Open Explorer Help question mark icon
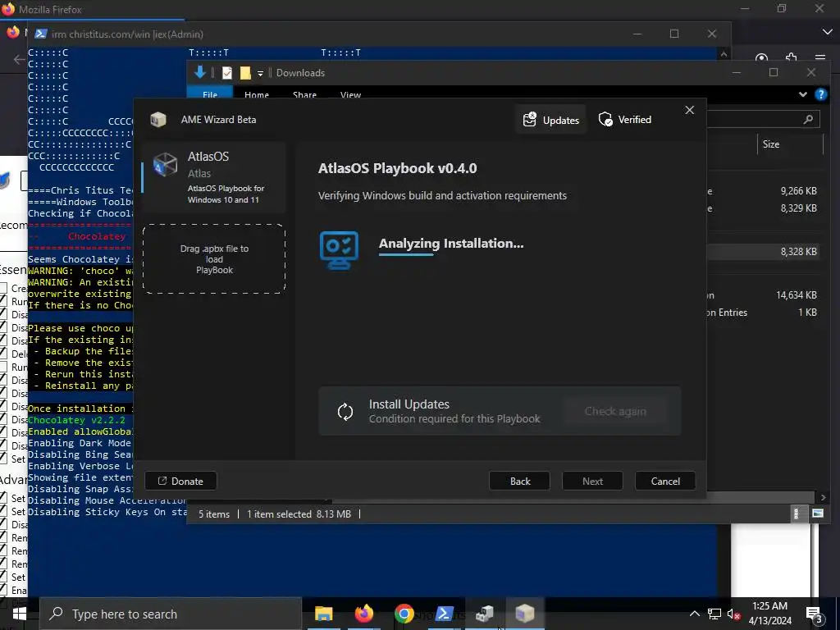The image size is (840, 630). [820, 94]
